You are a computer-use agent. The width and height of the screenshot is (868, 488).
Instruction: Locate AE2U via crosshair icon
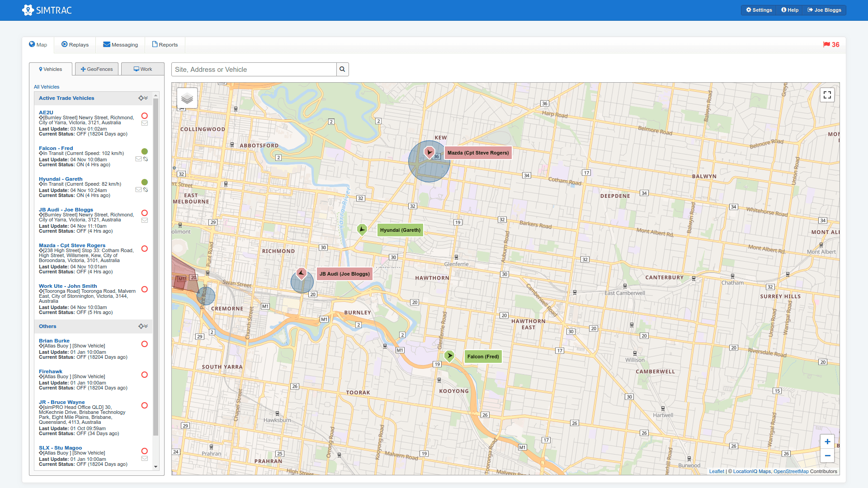(x=41, y=117)
